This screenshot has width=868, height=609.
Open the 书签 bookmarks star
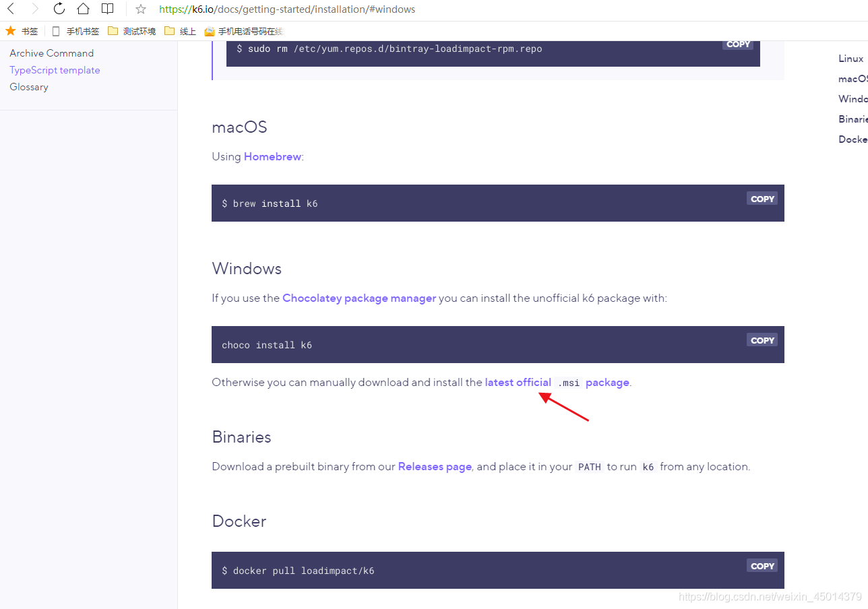(22, 31)
